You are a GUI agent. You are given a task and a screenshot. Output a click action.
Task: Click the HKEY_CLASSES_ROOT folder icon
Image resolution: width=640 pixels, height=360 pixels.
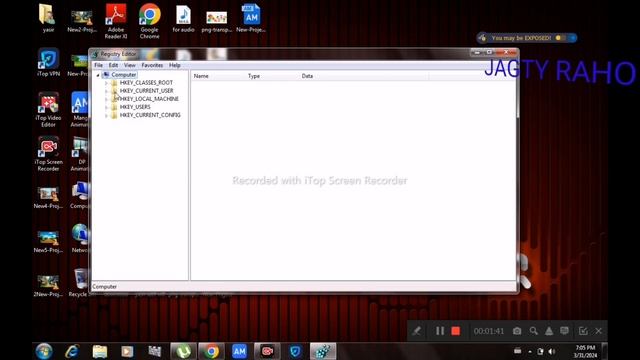coord(114,83)
